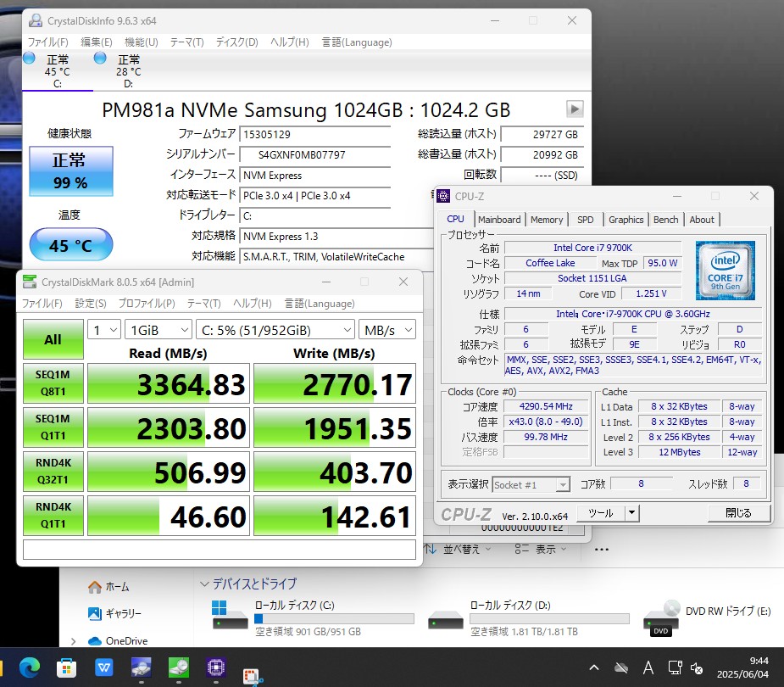Click CrystalDiskMark title bar app icon
Image resolution: width=784 pixels, height=687 pixels.
[30, 282]
